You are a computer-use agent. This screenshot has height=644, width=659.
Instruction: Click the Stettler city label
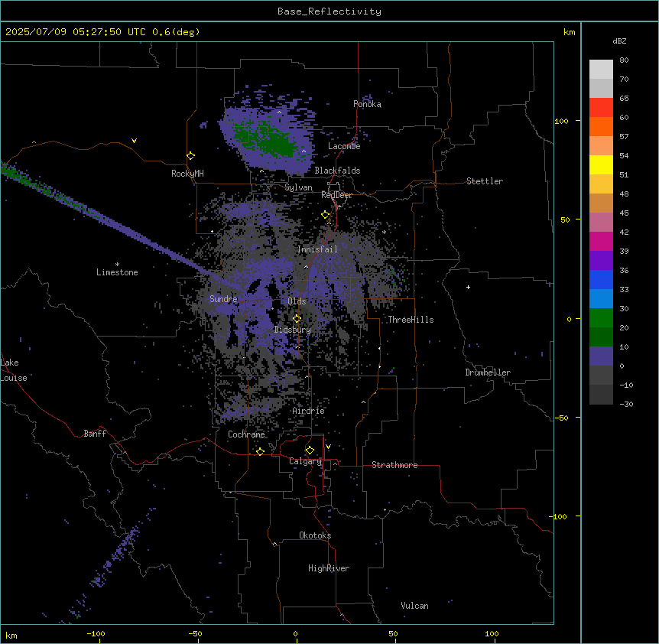485,181
